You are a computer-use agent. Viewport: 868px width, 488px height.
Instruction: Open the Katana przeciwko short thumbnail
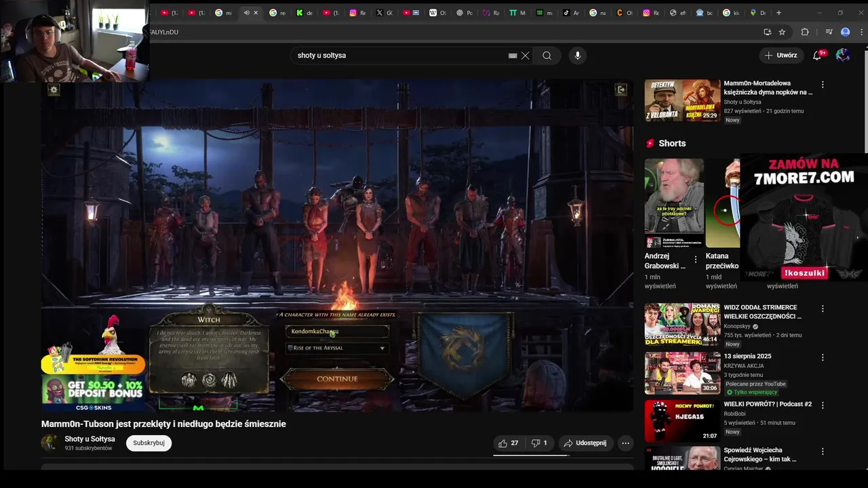coord(722,203)
